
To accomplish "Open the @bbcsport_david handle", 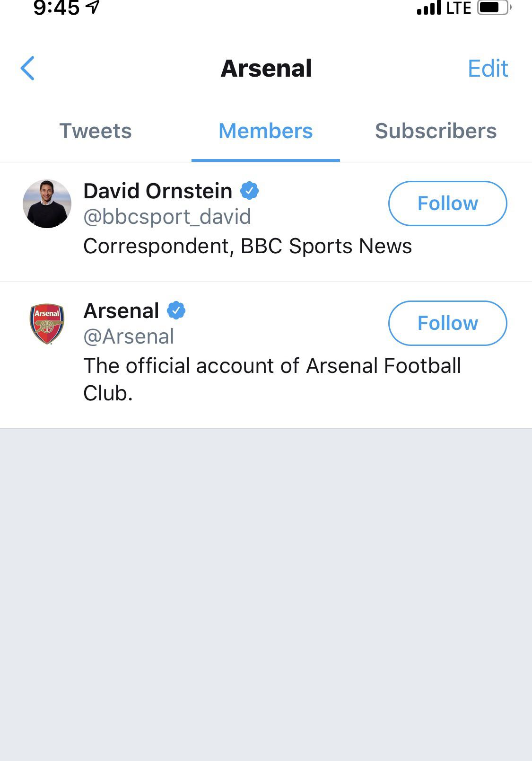I will coord(167,217).
